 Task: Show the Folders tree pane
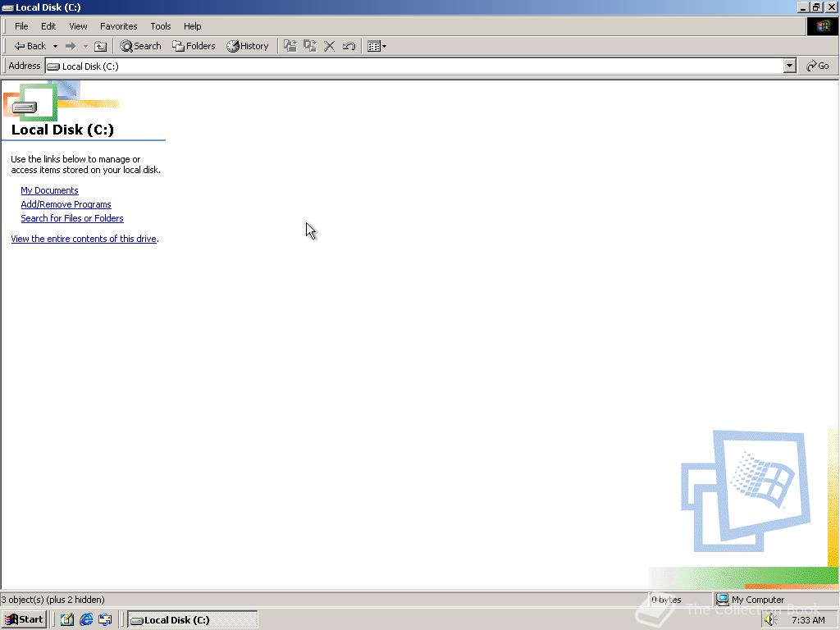click(194, 46)
